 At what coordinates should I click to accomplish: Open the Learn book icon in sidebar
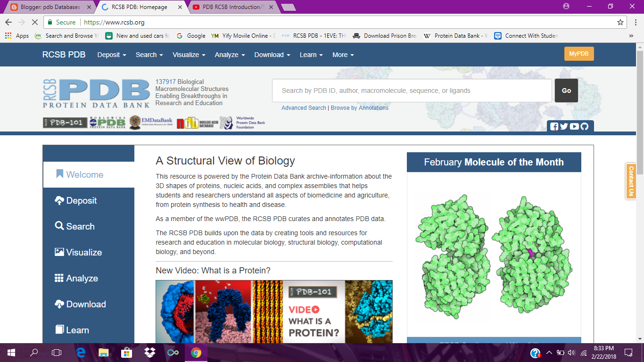(x=60, y=330)
